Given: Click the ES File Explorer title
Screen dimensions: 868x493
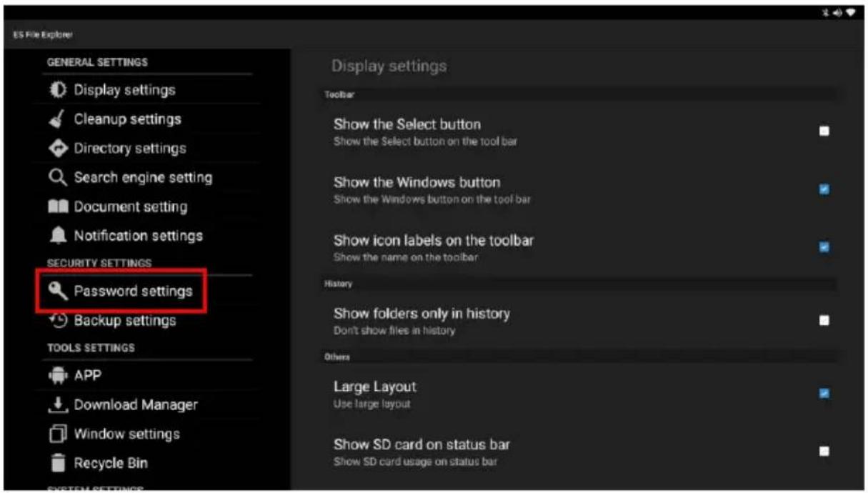Looking at the screenshot, I should (x=42, y=34).
